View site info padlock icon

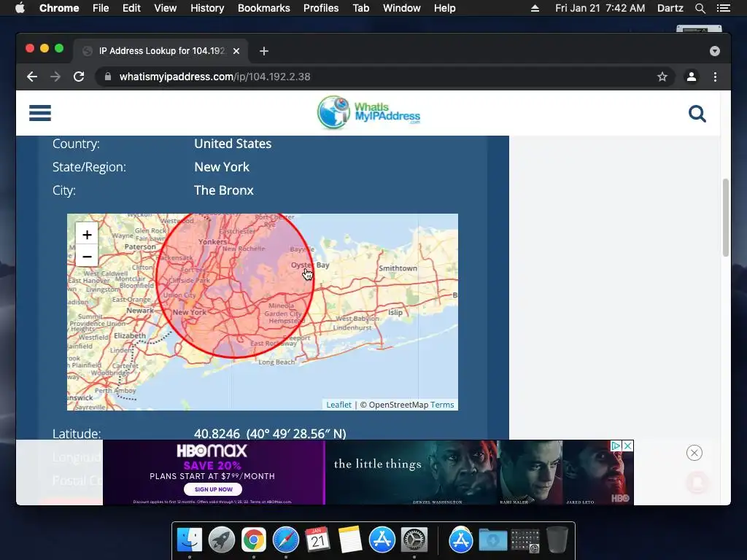coord(108,77)
